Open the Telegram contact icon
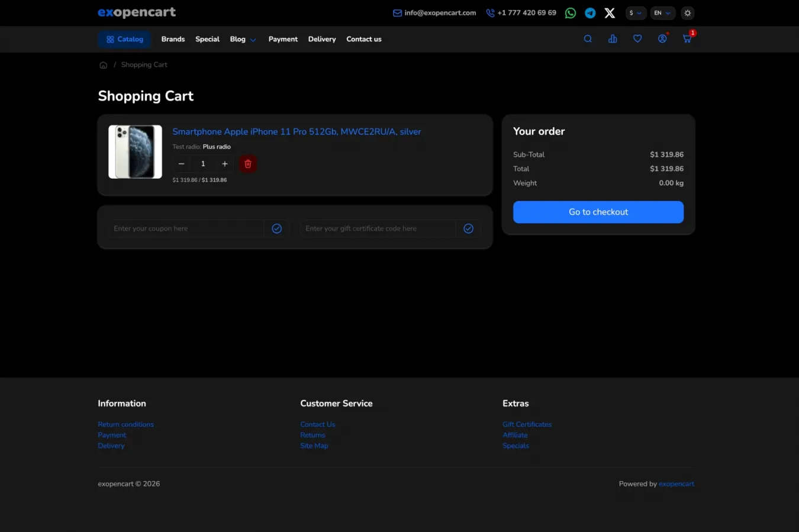799x532 pixels. [590, 13]
